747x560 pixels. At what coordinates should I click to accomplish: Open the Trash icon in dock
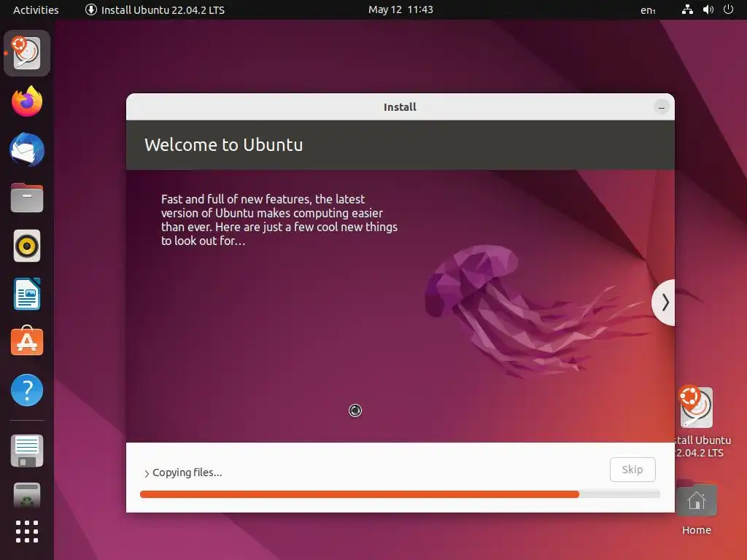tap(27, 496)
